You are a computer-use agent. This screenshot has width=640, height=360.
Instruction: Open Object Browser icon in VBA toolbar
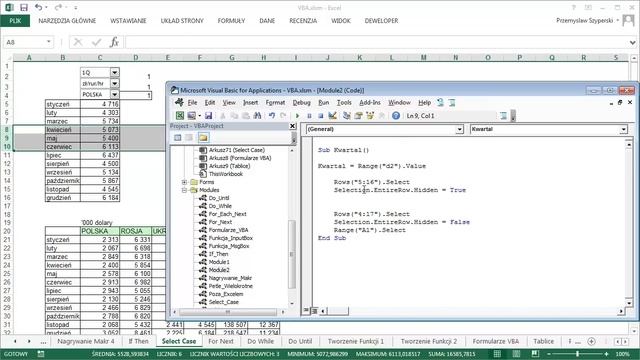[370, 116]
